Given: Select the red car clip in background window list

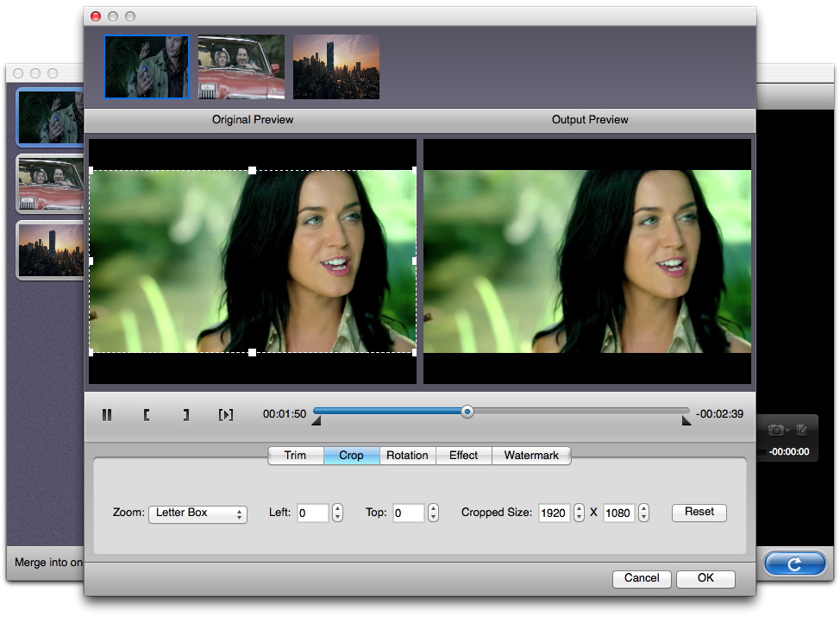Looking at the screenshot, I should [x=50, y=183].
